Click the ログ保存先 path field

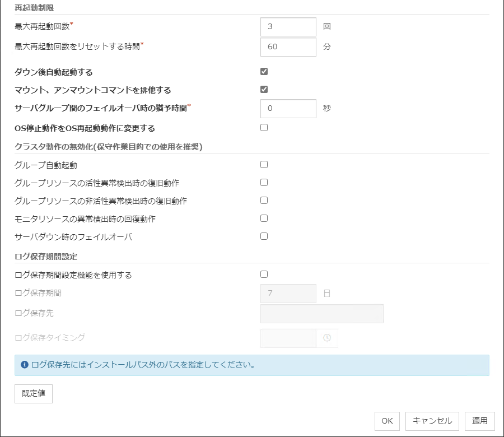point(322,314)
